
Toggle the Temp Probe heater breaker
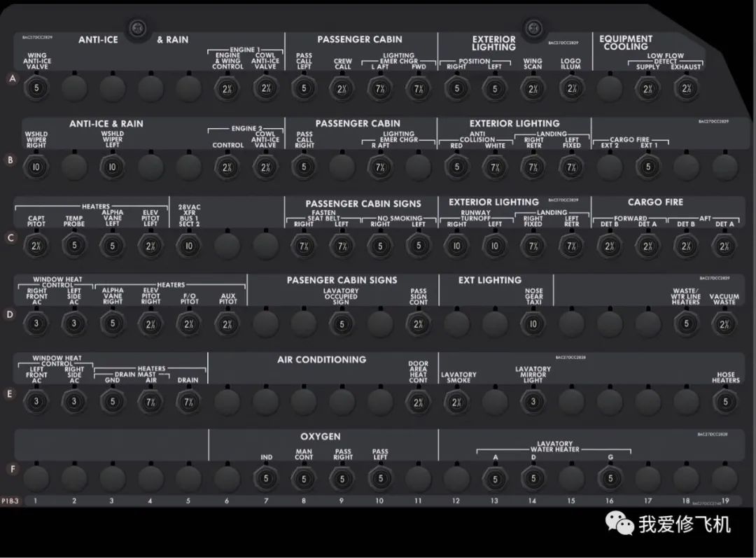(73, 245)
